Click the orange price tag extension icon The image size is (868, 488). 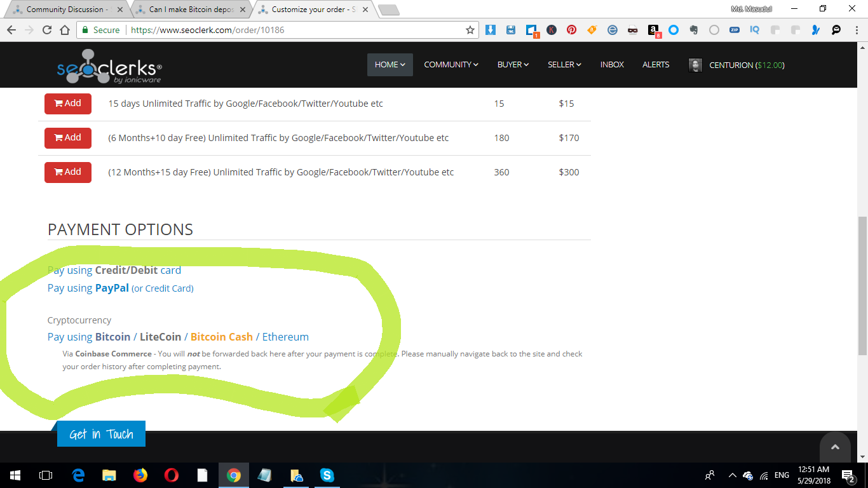[592, 30]
